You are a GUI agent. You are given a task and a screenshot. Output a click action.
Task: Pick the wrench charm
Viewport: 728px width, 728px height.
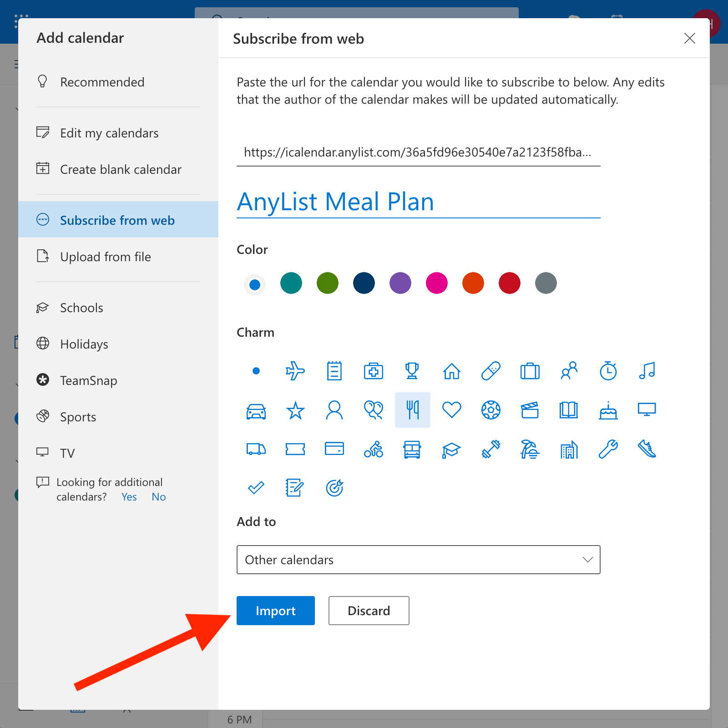tap(607, 449)
